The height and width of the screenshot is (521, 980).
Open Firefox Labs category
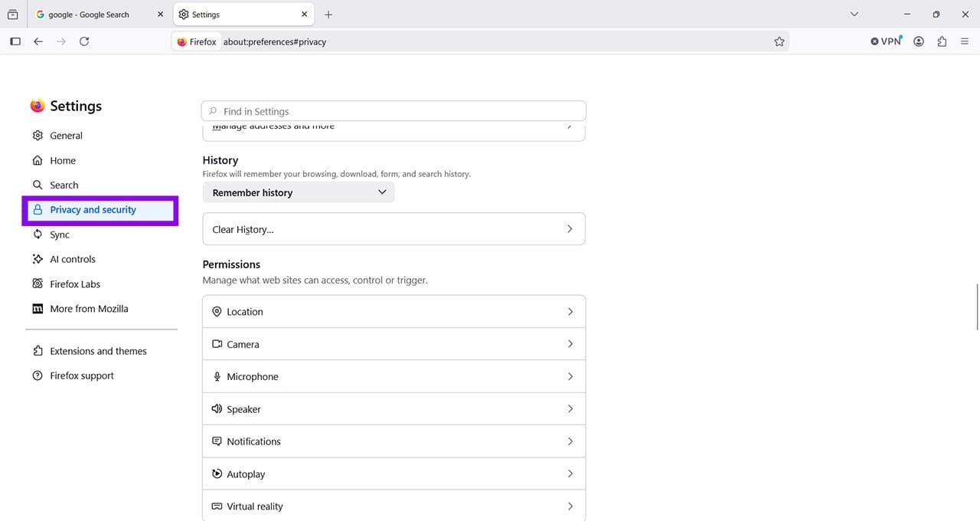pyautogui.click(x=100, y=283)
